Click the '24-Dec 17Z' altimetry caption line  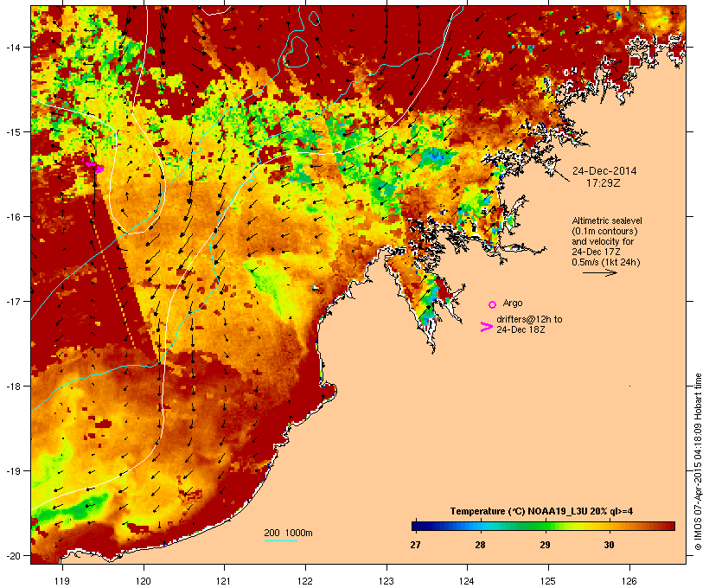(596, 252)
